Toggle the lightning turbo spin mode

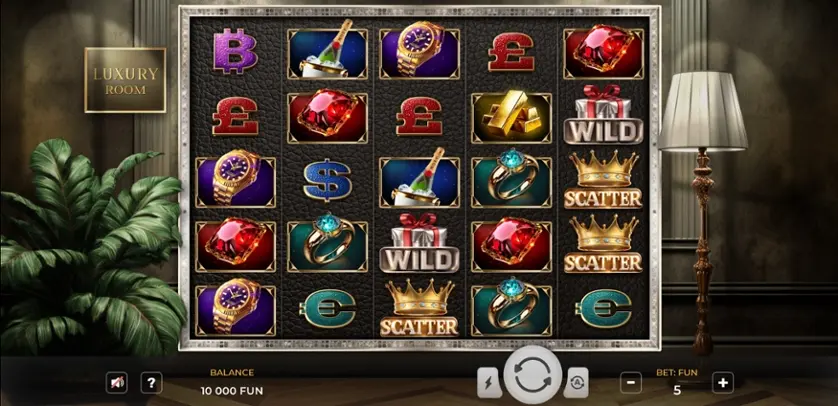tap(490, 382)
